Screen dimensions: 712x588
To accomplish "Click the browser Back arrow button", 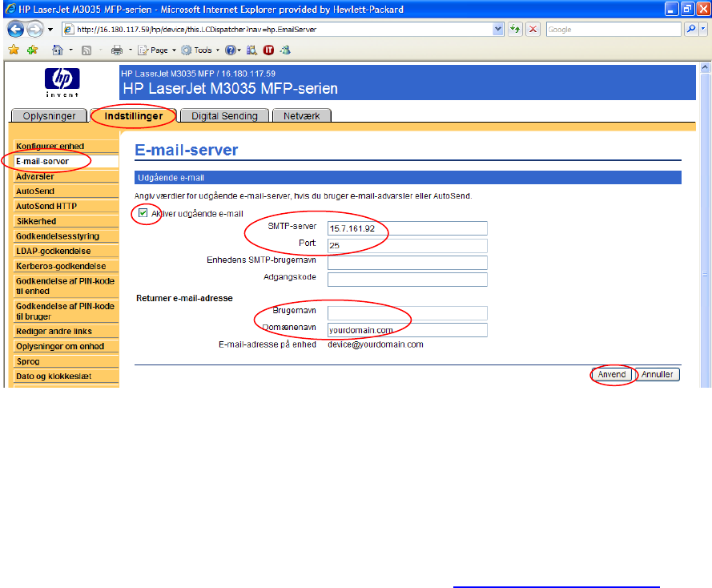I will 16,30.
